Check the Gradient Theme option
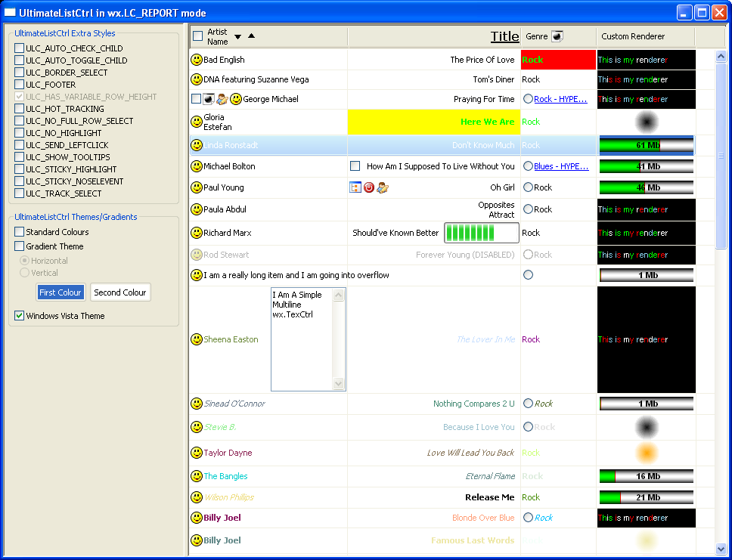 (x=20, y=246)
